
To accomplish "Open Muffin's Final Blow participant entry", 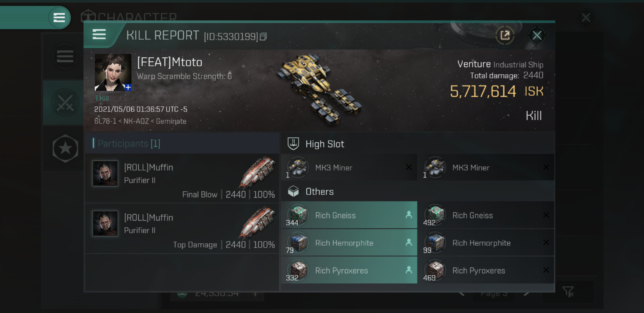I will tap(182, 178).
